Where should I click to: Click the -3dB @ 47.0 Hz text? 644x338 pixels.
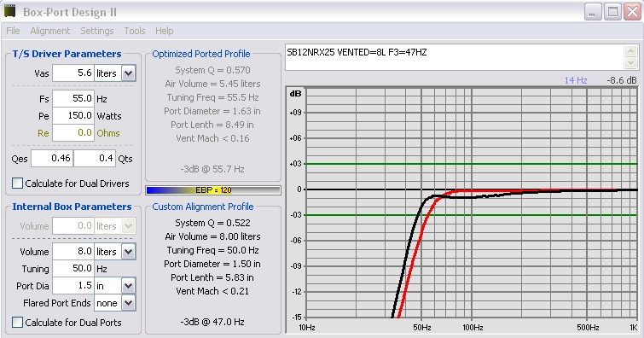[x=212, y=322]
